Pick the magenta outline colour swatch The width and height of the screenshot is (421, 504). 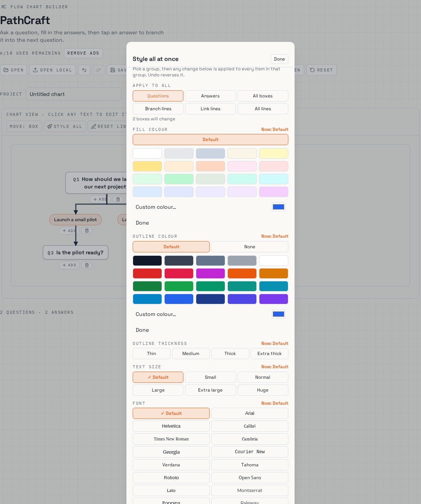(210, 273)
